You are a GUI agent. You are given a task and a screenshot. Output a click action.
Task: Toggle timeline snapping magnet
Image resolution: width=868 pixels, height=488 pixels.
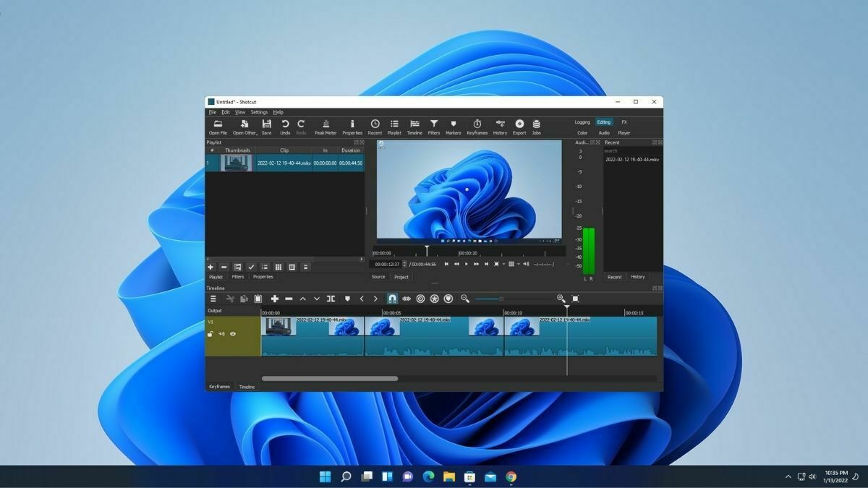click(x=392, y=299)
